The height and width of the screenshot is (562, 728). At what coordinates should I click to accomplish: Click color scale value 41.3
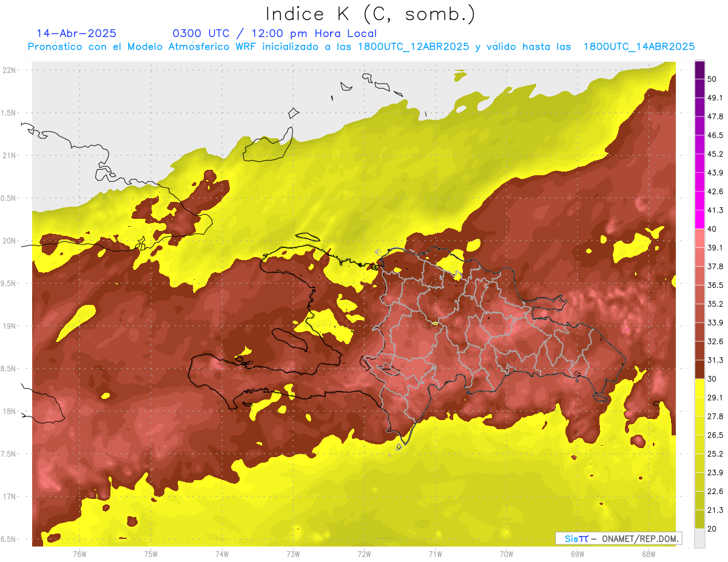715,210
